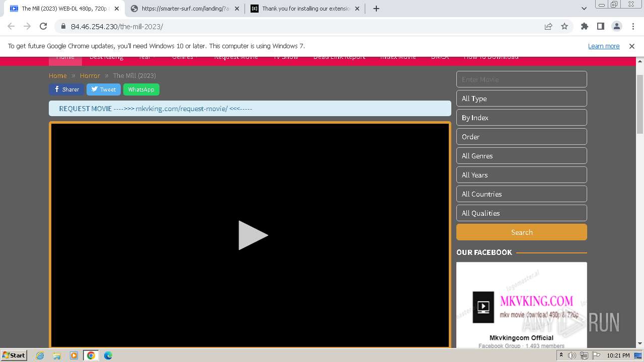
Task: Open the All Genres dropdown
Action: (x=522, y=156)
